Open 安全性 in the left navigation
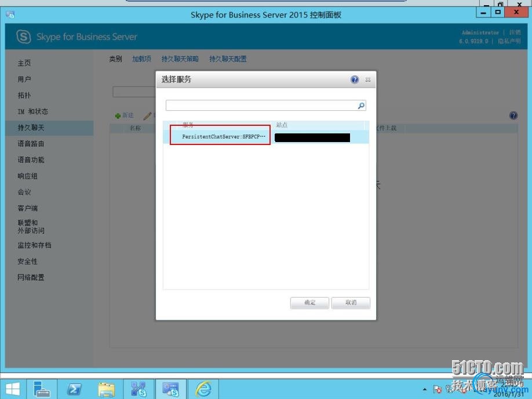The height and width of the screenshot is (399, 532). [x=27, y=262]
